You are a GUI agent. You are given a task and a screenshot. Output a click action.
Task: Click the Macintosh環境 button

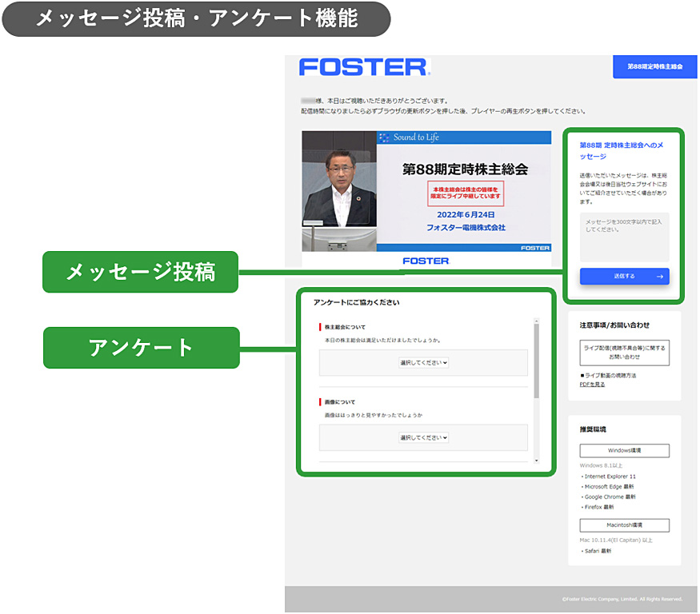coord(624,525)
